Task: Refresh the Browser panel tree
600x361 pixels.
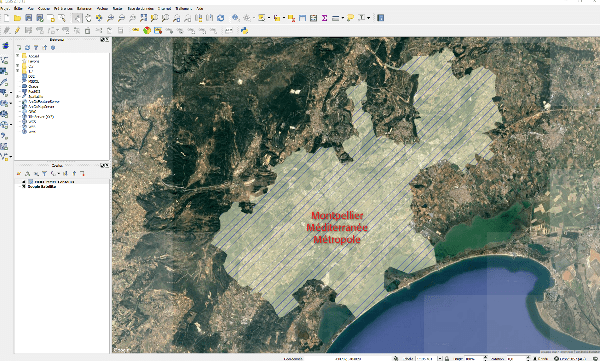Action: coord(27,47)
